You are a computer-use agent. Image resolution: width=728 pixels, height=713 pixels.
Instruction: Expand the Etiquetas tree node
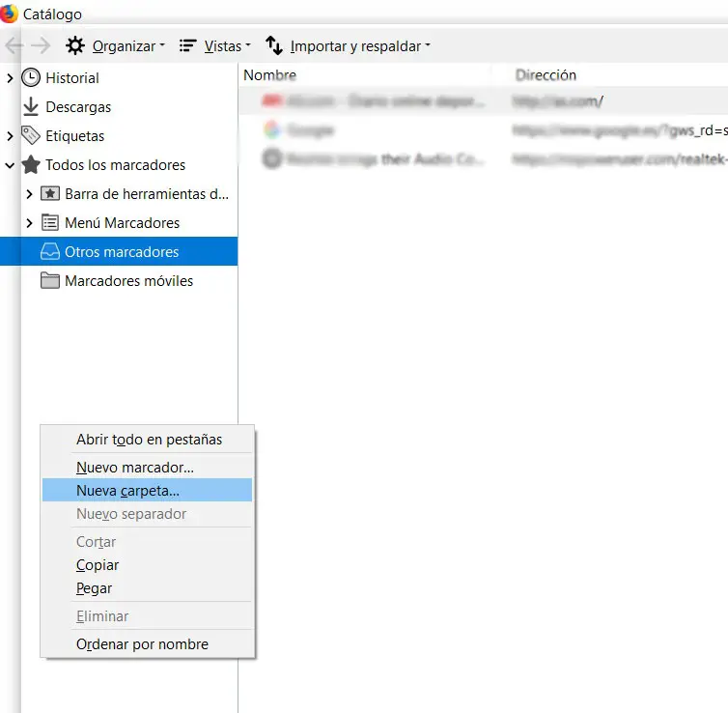(10, 136)
